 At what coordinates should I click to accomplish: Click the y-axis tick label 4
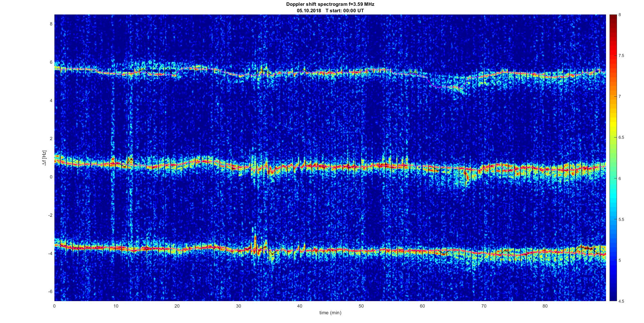coord(51,100)
